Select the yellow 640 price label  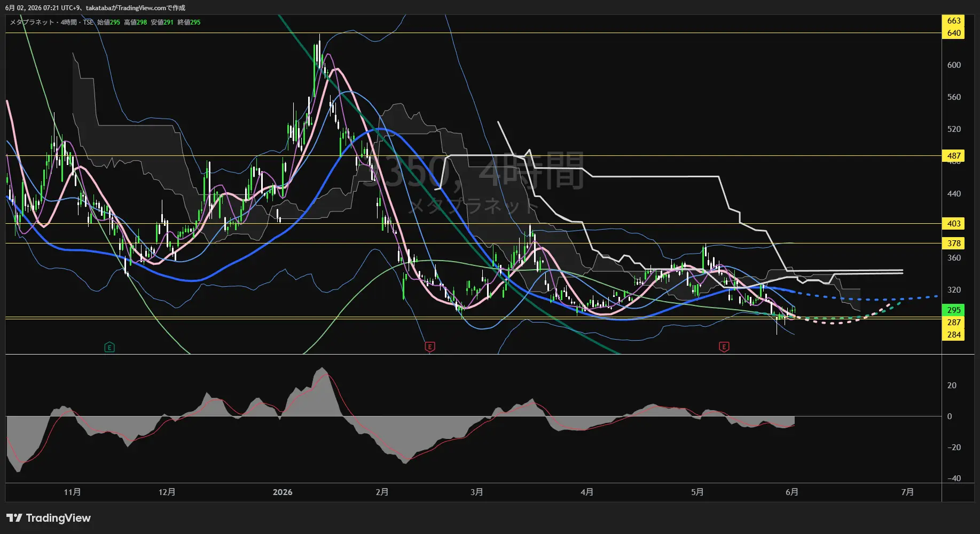953,33
